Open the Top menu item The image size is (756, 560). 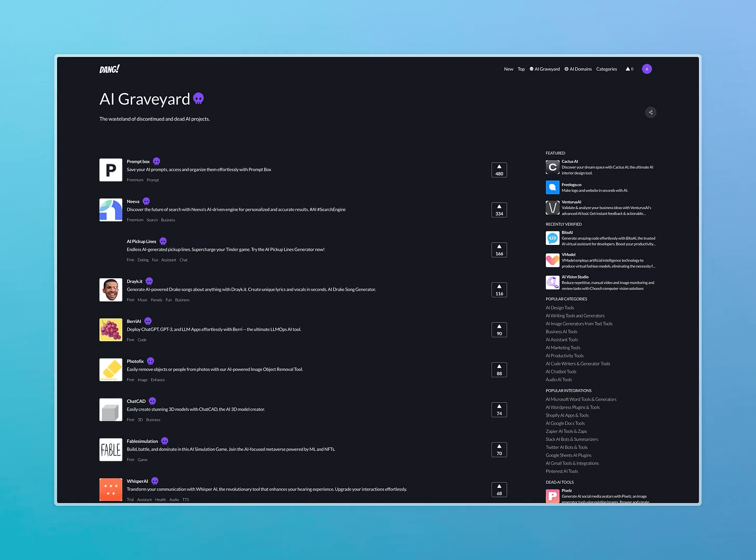coord(521,69)
